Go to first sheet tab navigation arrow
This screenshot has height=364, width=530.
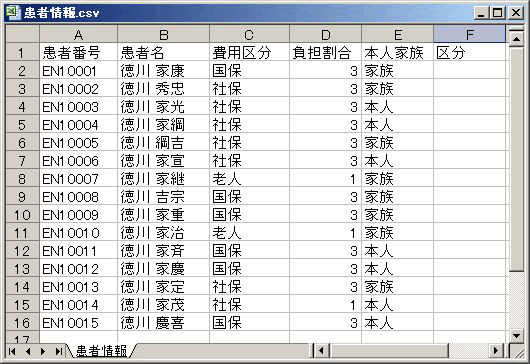[12, 351]
